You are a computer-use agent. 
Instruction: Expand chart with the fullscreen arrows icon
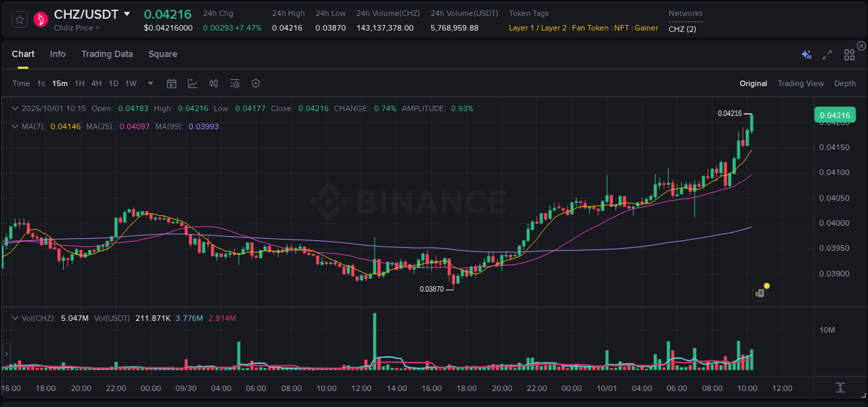pyautogui.click(x=827, y=54)
